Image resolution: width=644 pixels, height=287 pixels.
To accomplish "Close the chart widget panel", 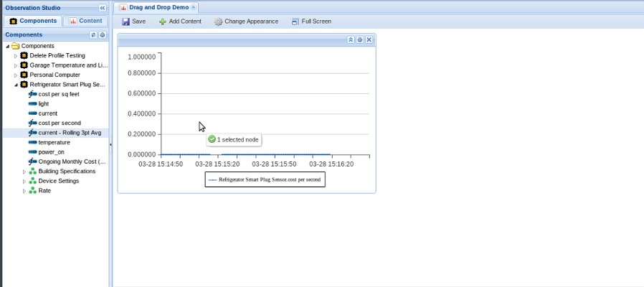I will point(369,39).
